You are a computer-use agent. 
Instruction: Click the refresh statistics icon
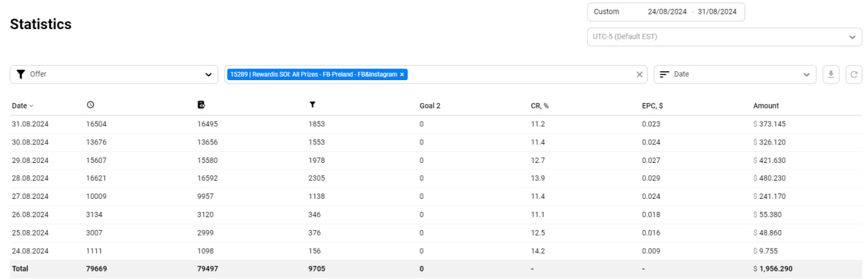click(854, 75)
